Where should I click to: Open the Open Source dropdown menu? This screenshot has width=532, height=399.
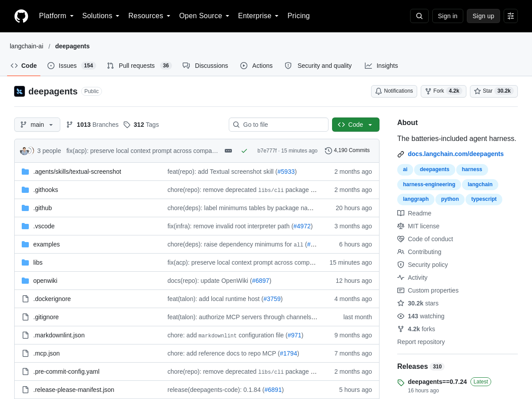click(x=204, y=16)
